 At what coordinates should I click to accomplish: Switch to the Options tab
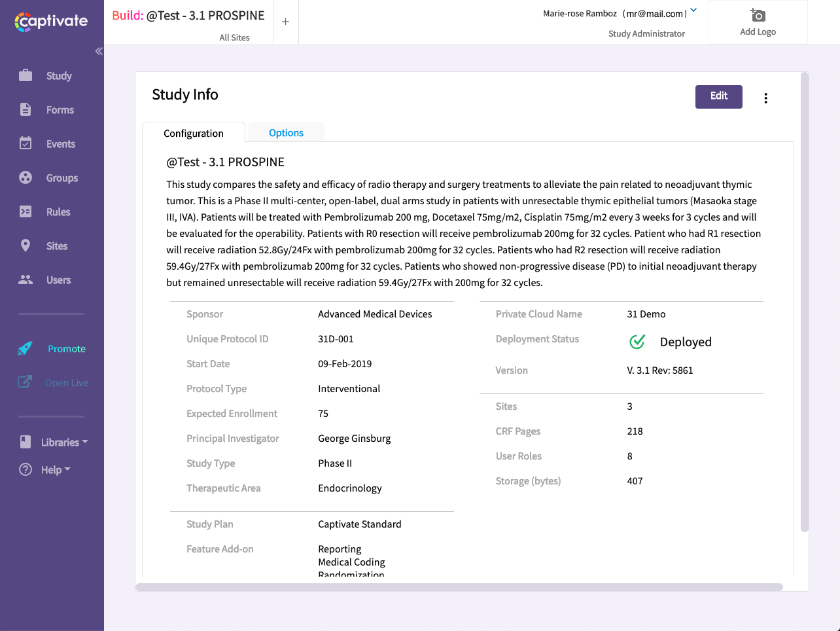pos(286,133)
